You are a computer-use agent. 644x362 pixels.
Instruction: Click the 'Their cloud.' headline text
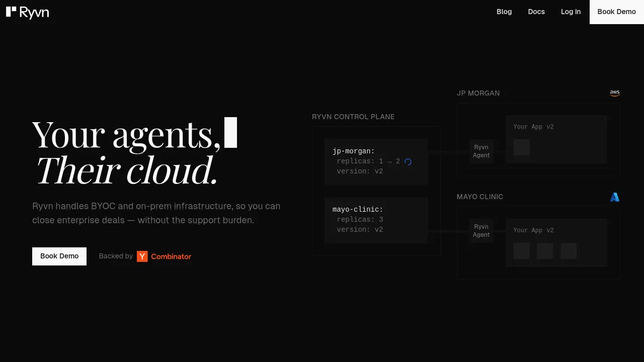pos(127,170)
